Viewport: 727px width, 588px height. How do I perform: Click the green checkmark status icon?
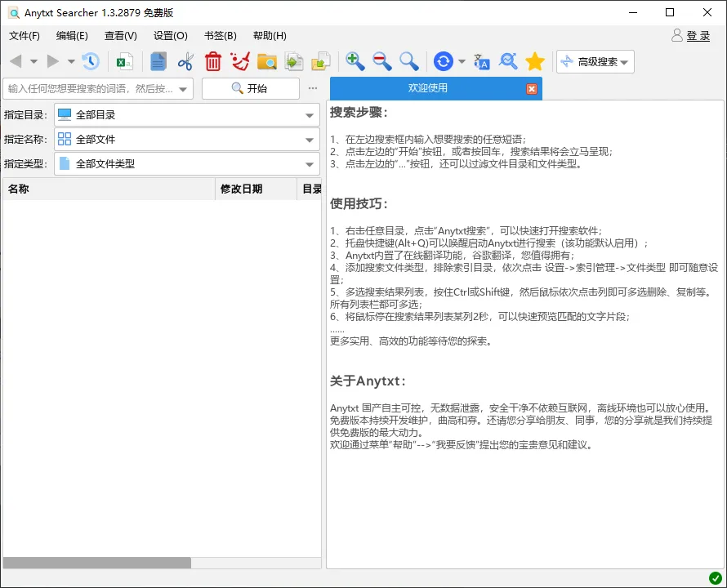pyautogui.click(x=715, y=578)
